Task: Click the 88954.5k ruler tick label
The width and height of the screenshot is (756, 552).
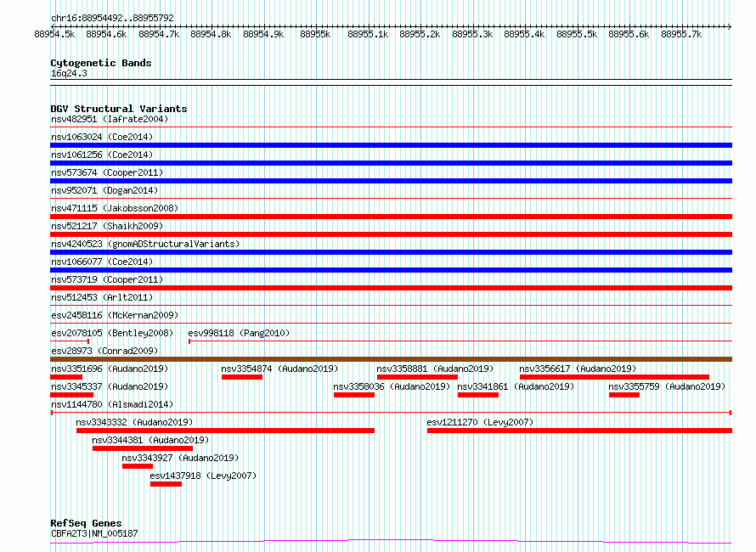Action: tap(54, 34)
